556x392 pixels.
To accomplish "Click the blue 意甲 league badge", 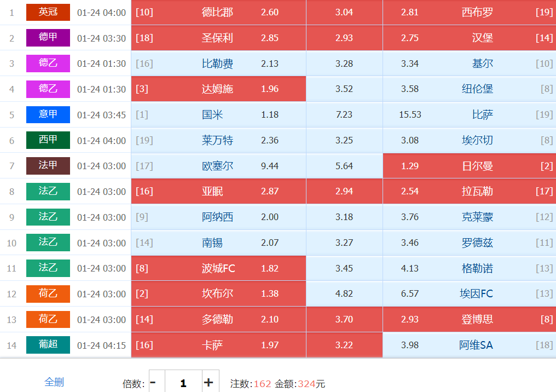I will pos(48,114).
